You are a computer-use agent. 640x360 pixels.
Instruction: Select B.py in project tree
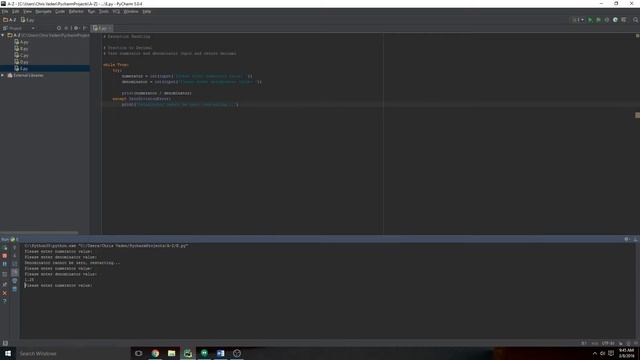coord(22,49)
